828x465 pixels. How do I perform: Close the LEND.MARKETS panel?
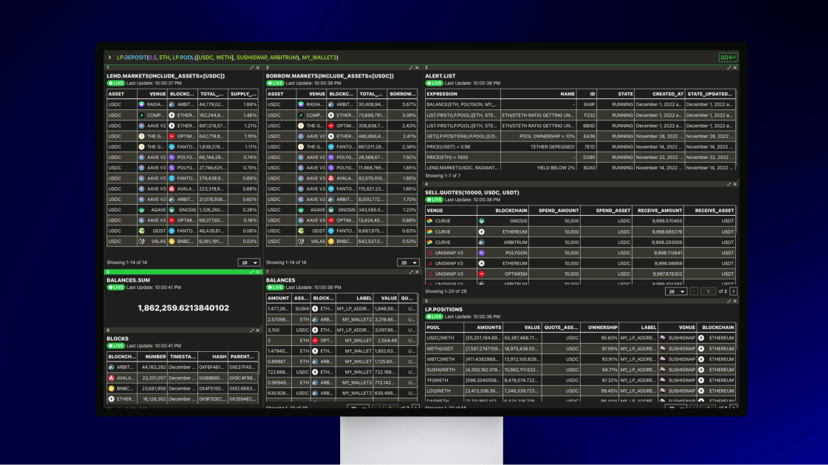click(x=258, y=68)
